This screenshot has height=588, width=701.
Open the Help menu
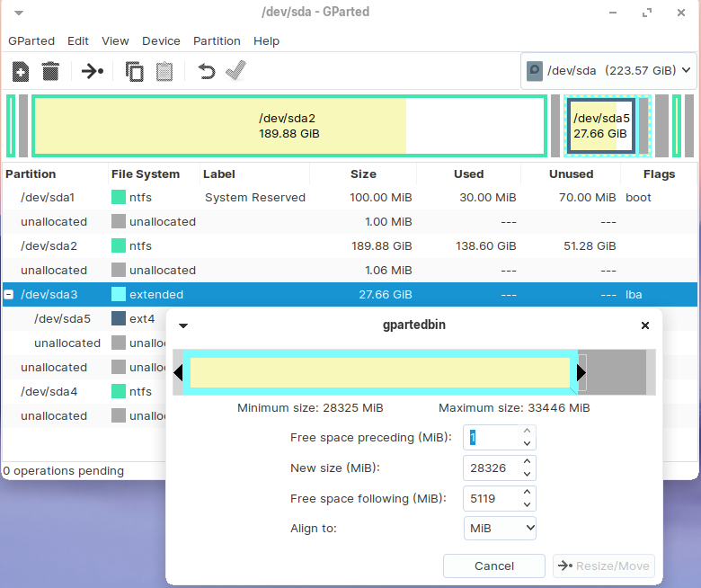coord(266,41)
